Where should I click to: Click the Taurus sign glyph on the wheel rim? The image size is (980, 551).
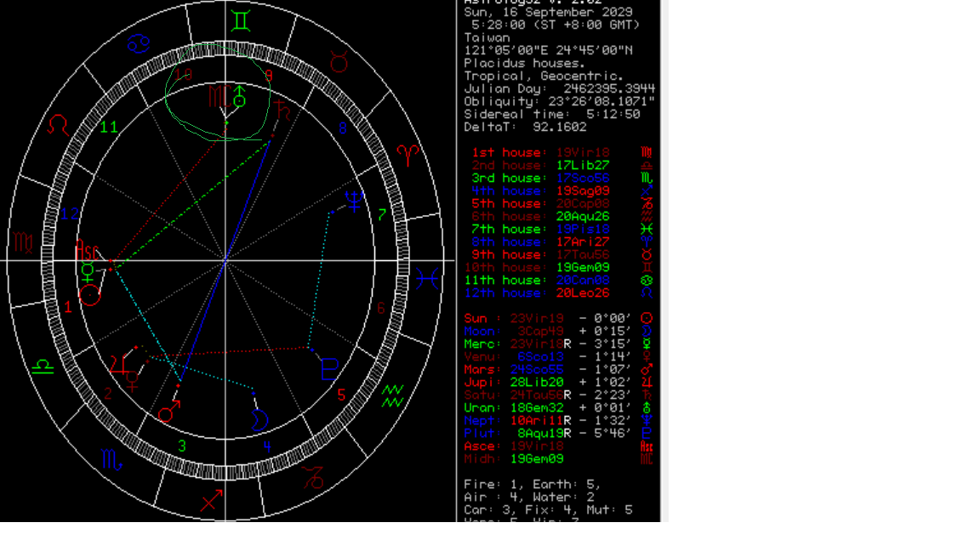(x=339, y=62)
